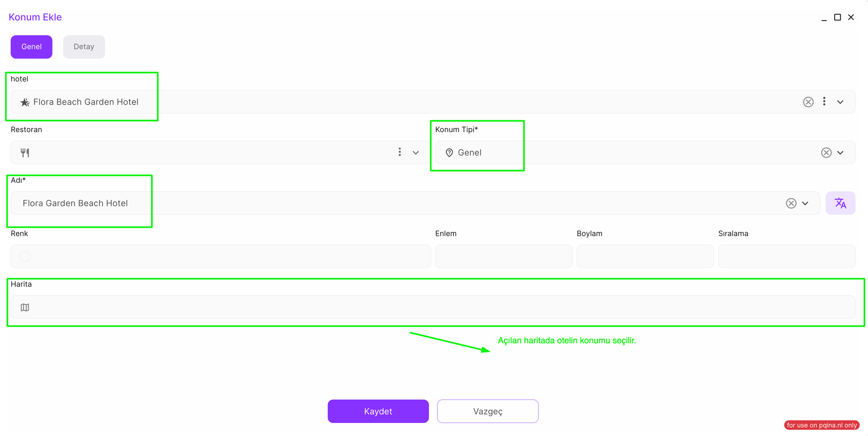The height and width of the screenshot is (436, 868).
Task: Click the fork and knife Restoran icon
Action: [x=25, y=153]
